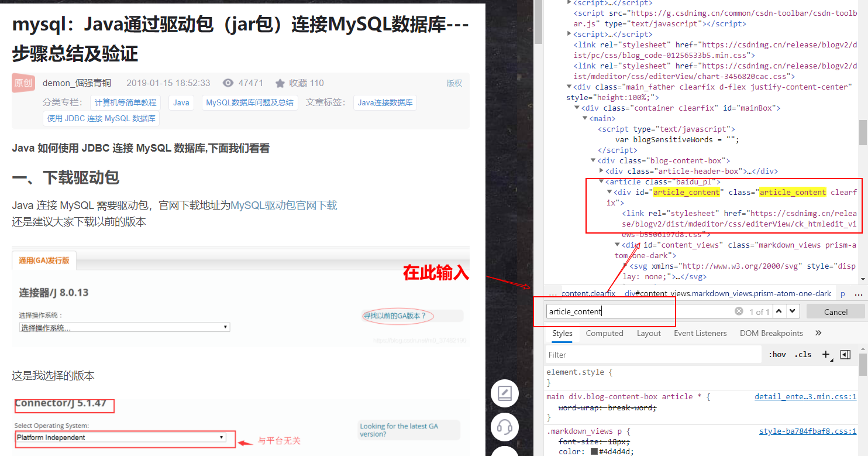Switch to the Layout tab

649,333
